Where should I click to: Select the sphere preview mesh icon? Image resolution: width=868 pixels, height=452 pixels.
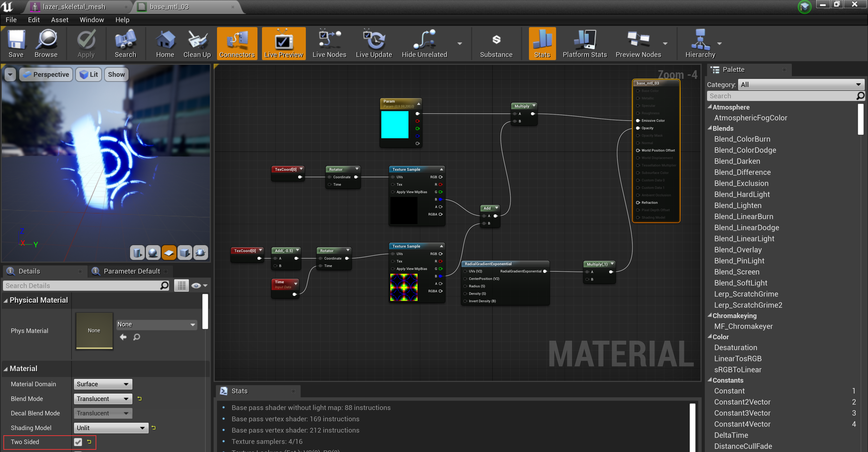click(153, 253)
